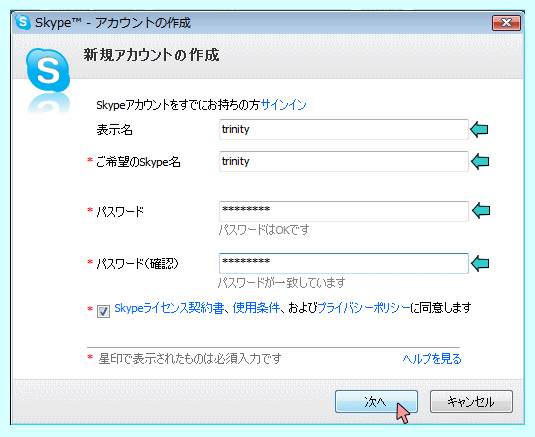Open the プライバシーポリシー link
Screen dimensions: 535x437
coord(363,308)
